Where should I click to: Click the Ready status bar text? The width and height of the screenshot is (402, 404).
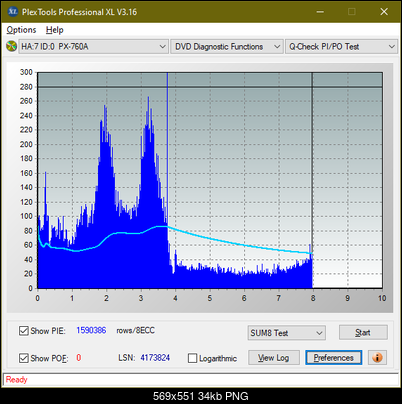click(x=16, y=379)
